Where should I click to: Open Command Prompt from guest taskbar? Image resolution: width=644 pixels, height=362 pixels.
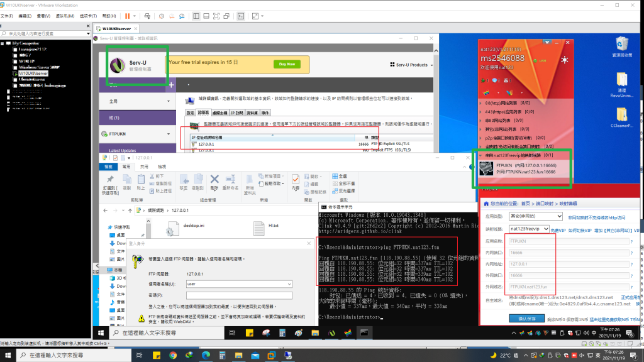click(x=364, y=333)
